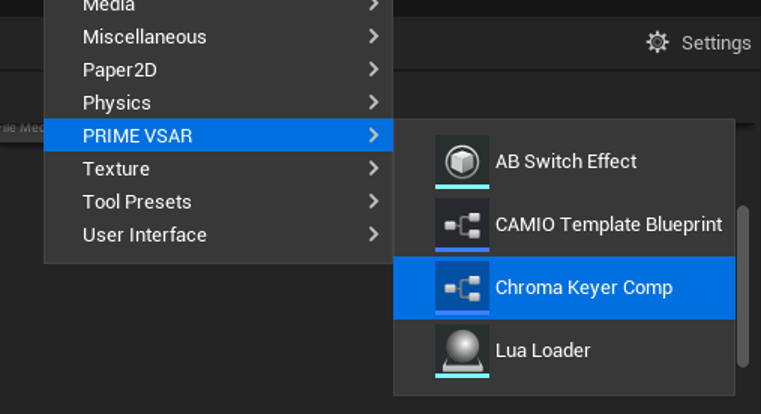Choose AB Switch Effect from submenu
Viewport: 762px width, 414px height.
coord(566,161)
